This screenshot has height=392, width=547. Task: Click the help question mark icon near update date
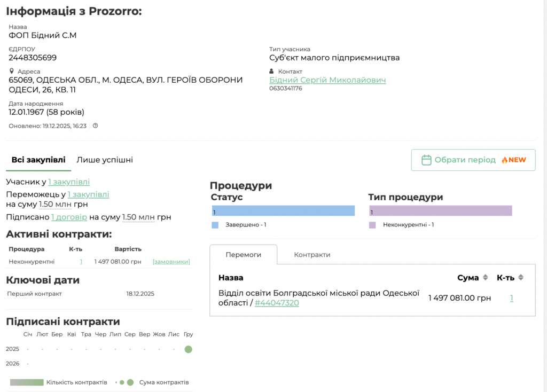pos(95,126)
